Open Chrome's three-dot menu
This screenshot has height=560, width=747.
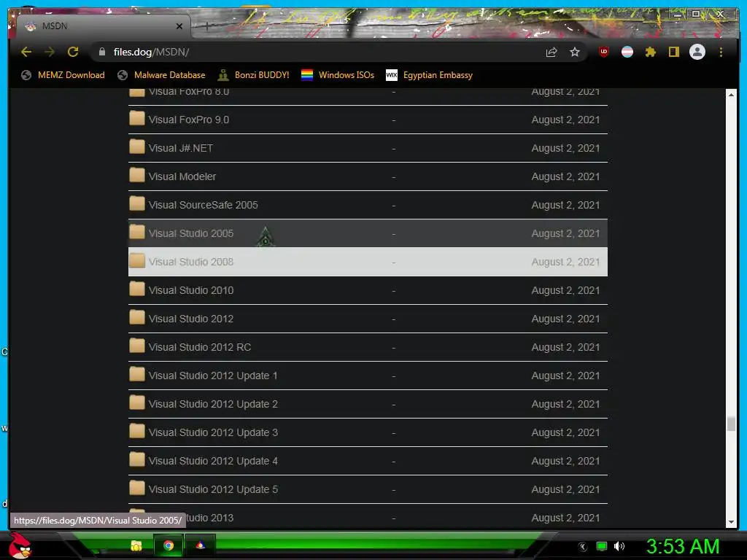pyautogui.click(x=721, y=52)
